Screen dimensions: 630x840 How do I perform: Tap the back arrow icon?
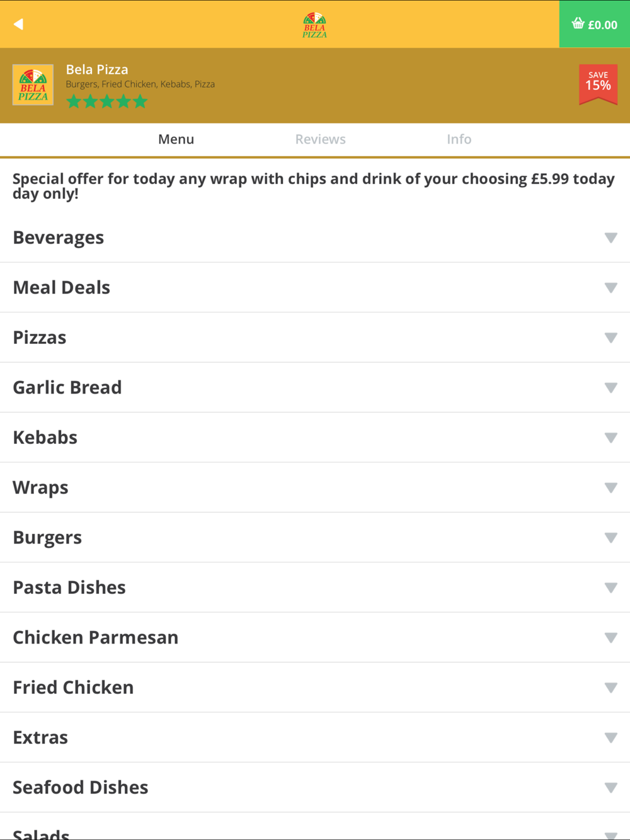pos(18,24)
